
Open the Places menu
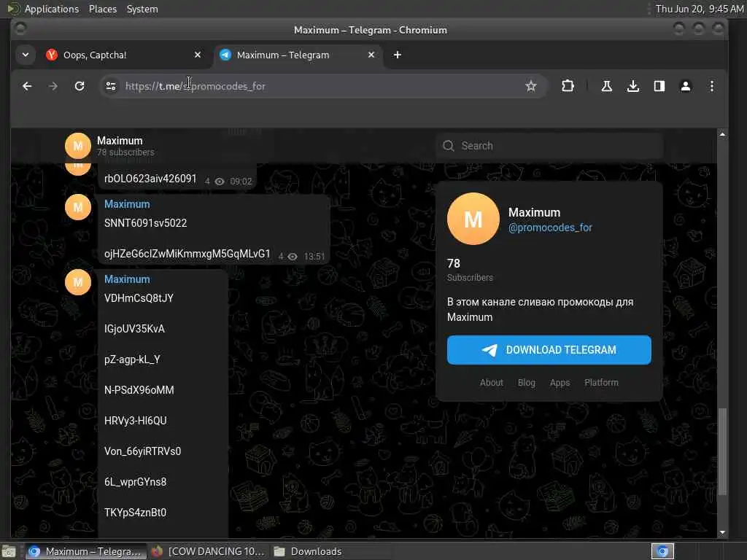[103, 9]
